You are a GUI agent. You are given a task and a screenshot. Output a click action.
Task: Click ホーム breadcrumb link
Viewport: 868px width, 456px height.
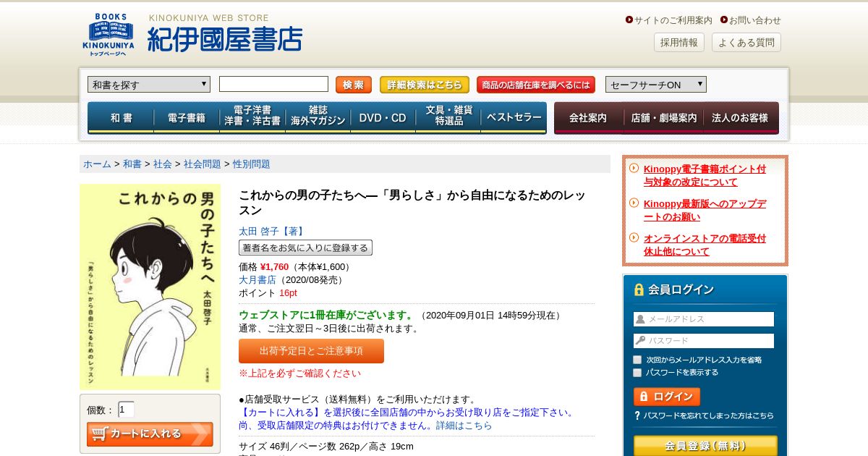tap(97, 164)
